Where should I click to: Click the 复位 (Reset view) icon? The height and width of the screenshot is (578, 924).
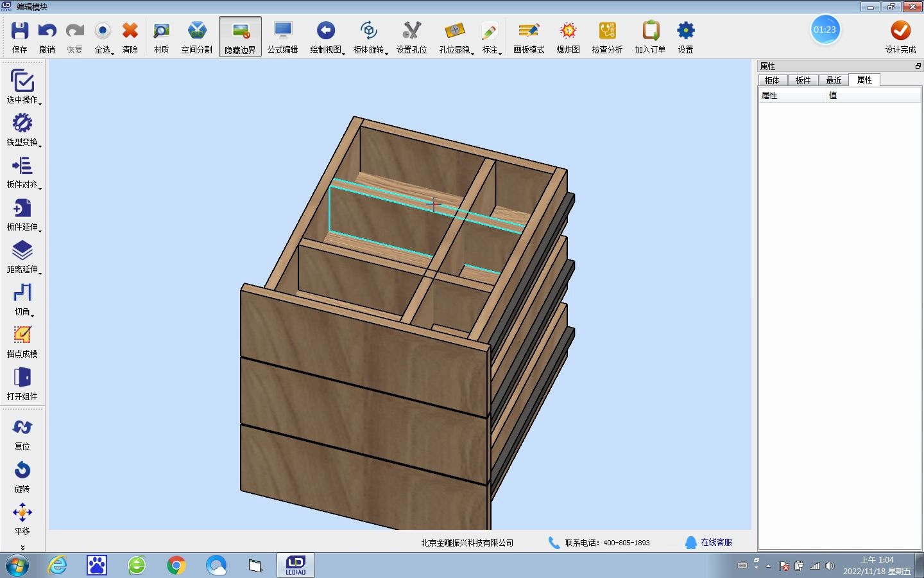tap(22, 428)
